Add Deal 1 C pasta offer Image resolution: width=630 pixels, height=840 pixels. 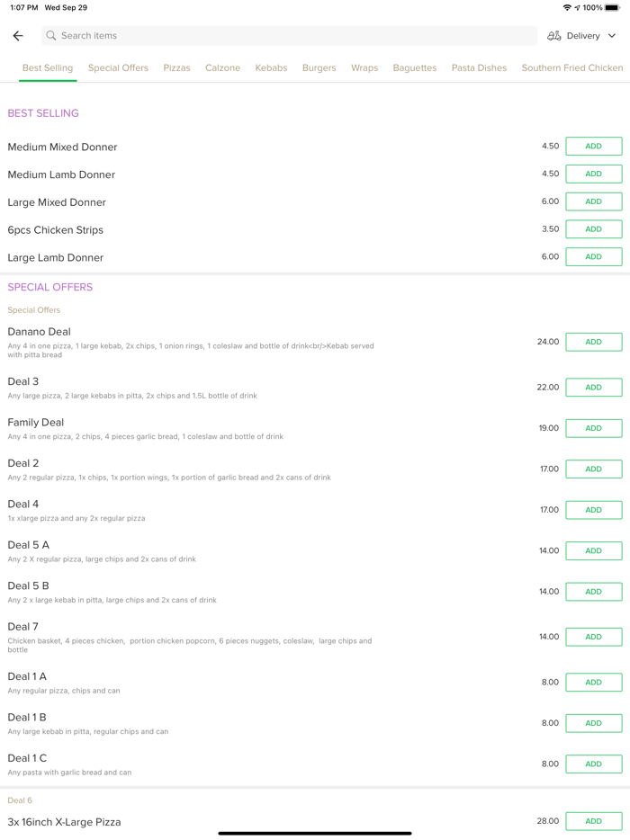(x=593, y=764)
